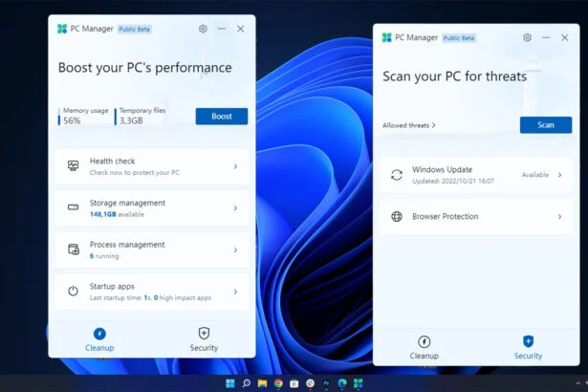The image size is (588, 392).
Task: Click PC Manager logo in Boost performance window
Action: point(62,29)
